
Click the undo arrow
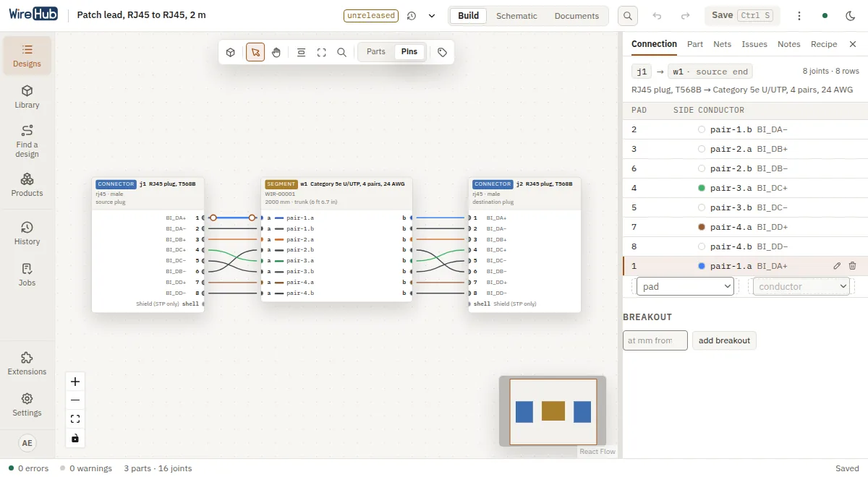(x=657, y=16)
